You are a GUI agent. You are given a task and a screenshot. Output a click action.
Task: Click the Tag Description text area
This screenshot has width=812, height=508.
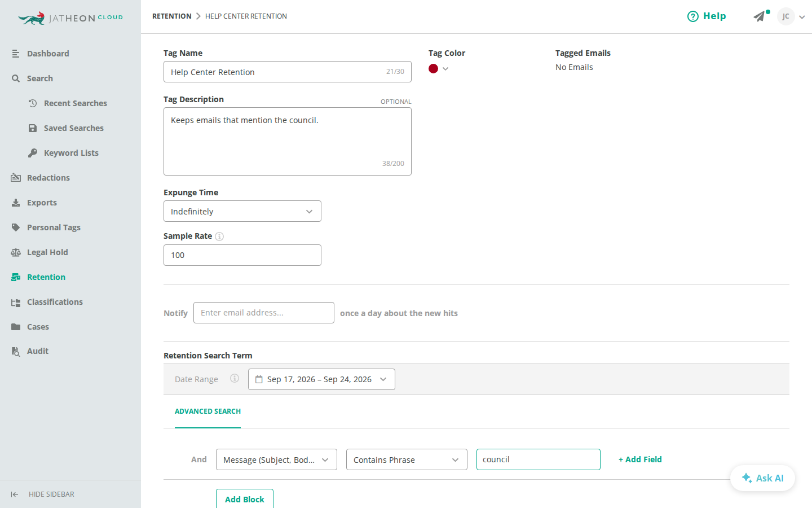288,141
